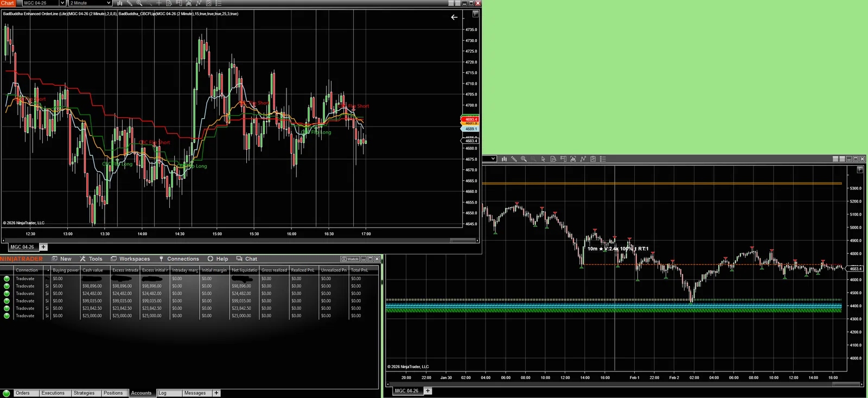Open Indicators icon in right chart toolbar
The image size is (868, 398).
[573, 159]
